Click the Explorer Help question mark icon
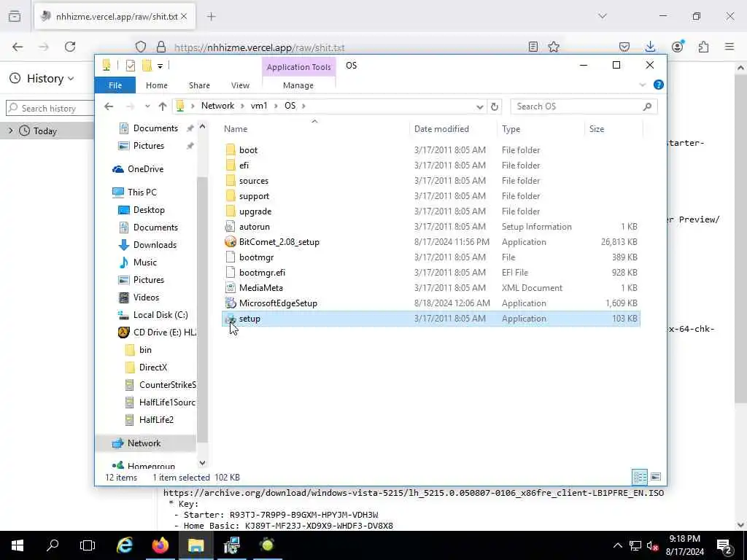This screenshot has height=560, width=747. 659,85
